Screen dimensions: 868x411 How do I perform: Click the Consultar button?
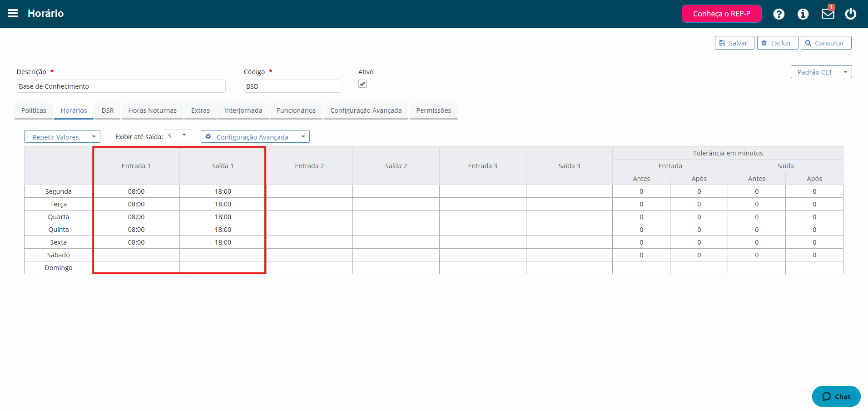pyautogui.click(x=826, y=43)
